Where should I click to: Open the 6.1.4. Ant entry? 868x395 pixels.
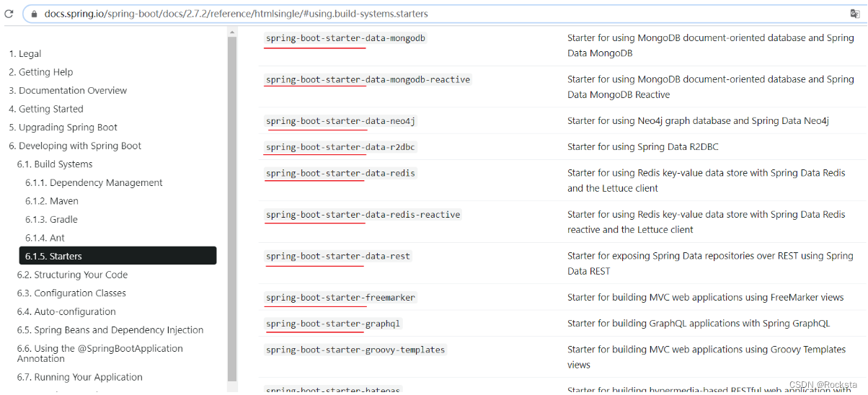pyautogui.click(x=45, y=238)
